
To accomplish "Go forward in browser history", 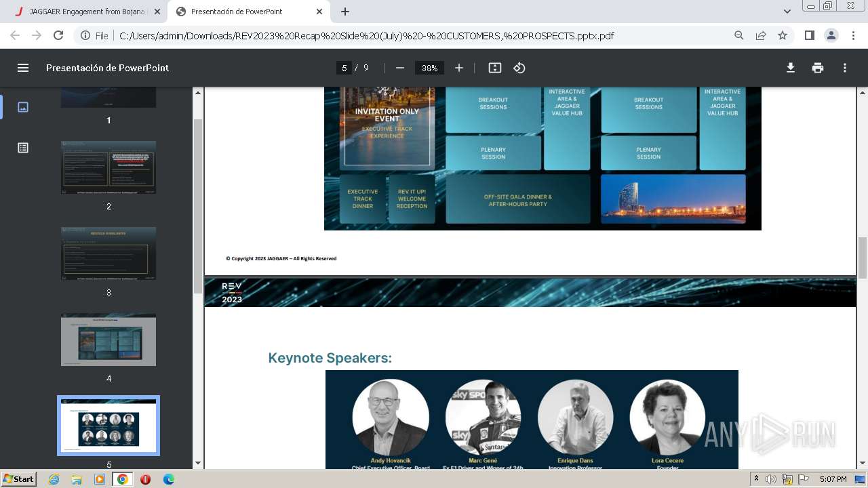I will coord(37,35).
